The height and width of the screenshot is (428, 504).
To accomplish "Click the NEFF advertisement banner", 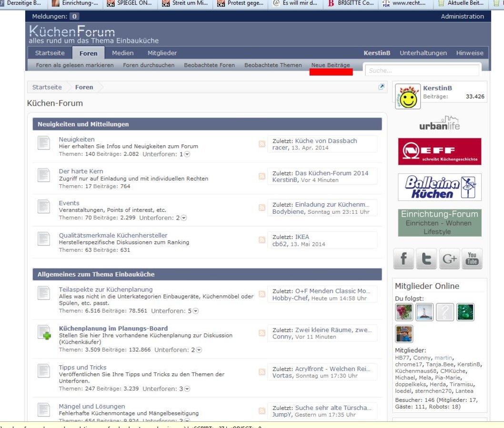I will point(440,151).
